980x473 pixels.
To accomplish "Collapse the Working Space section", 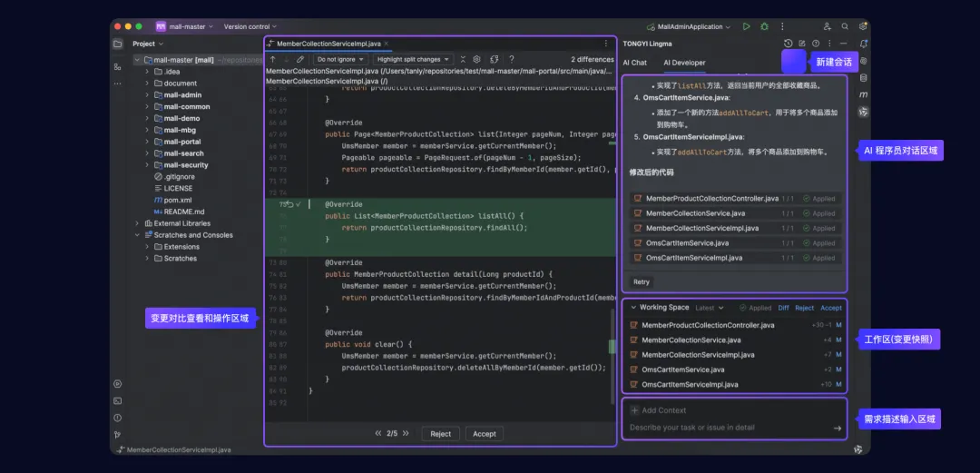I will (x=633, y=308).
